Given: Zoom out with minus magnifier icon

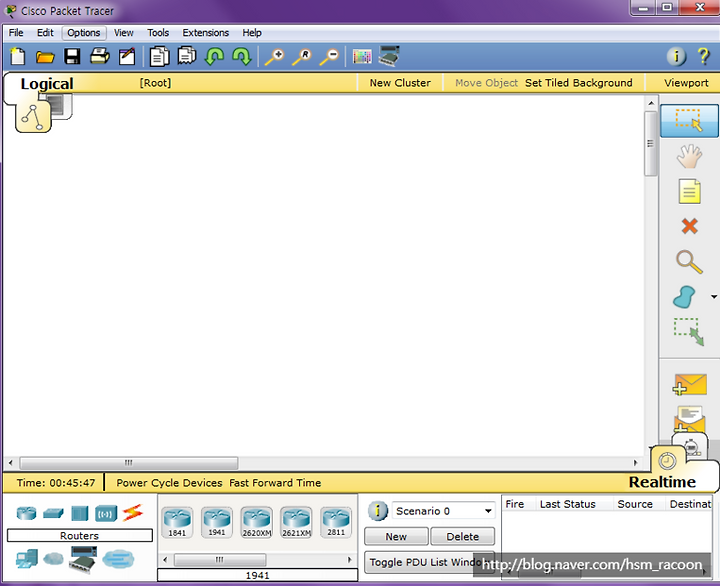Looking at the screenshot, I should pyautogui.click(x=329, y=57).
